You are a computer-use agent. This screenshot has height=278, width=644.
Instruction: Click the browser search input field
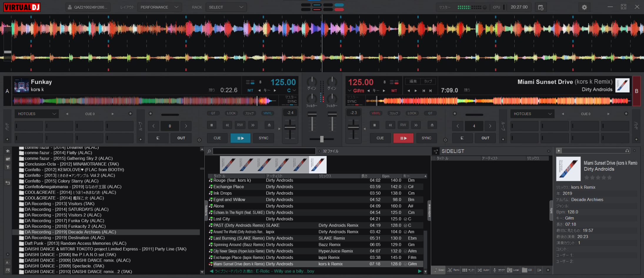[264, 151]
